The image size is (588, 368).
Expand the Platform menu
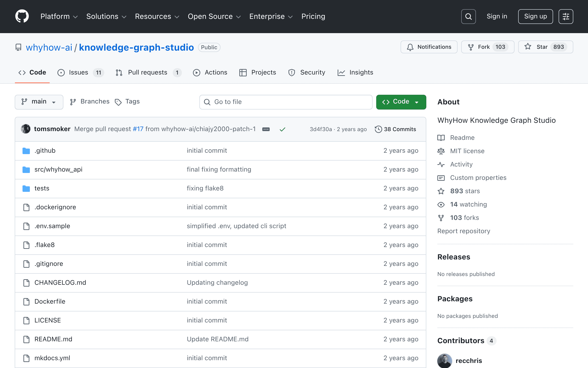point(59,16)
